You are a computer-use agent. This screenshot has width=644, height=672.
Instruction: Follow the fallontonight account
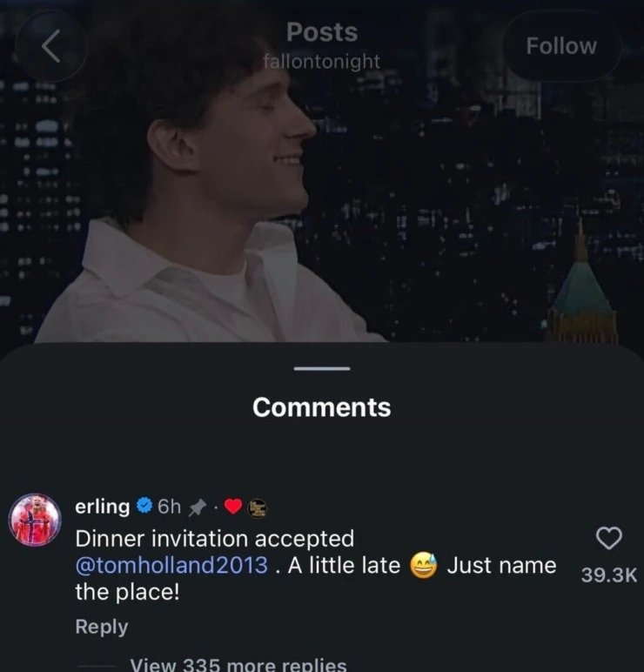coord(561,46)
